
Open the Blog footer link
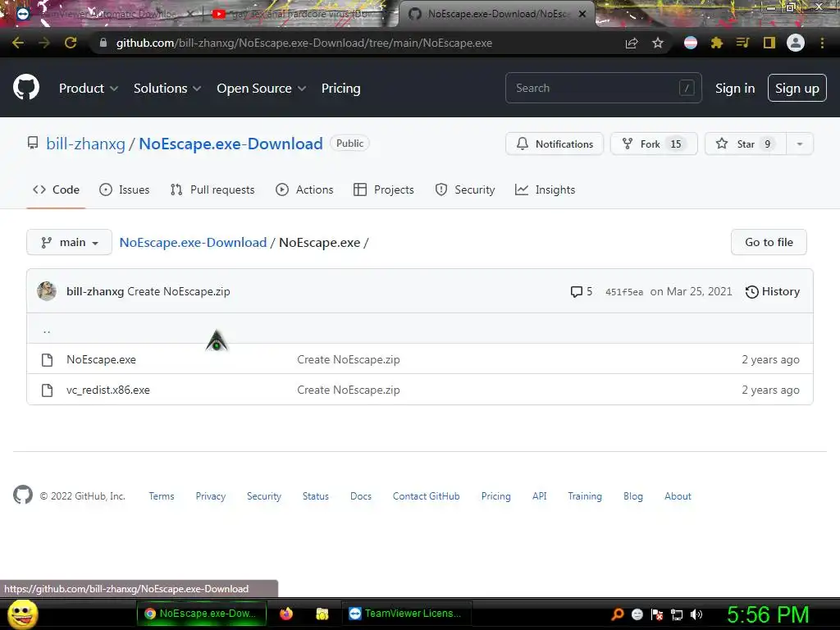click(x=632, y=496)
